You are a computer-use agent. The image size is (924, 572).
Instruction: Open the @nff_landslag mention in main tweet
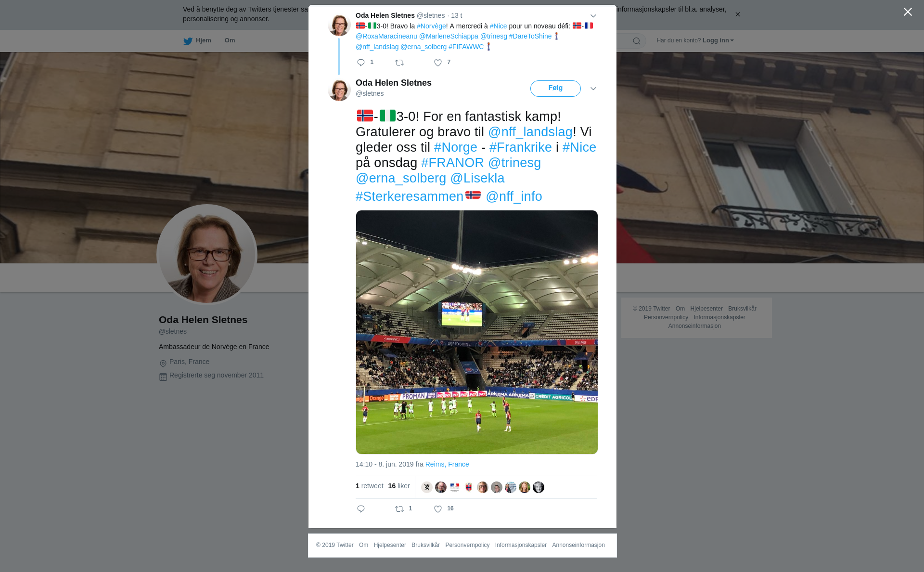coord(530,132)
